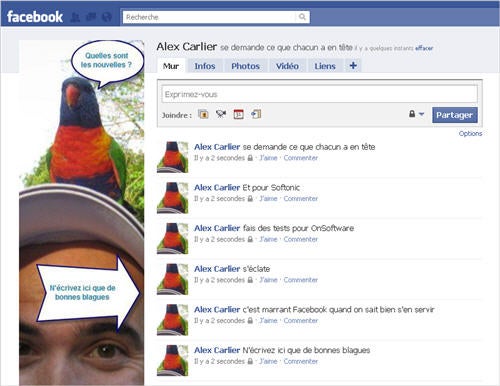Click lock icon on 'fais des tests pour OnSoftware' post

click(250, 239)
